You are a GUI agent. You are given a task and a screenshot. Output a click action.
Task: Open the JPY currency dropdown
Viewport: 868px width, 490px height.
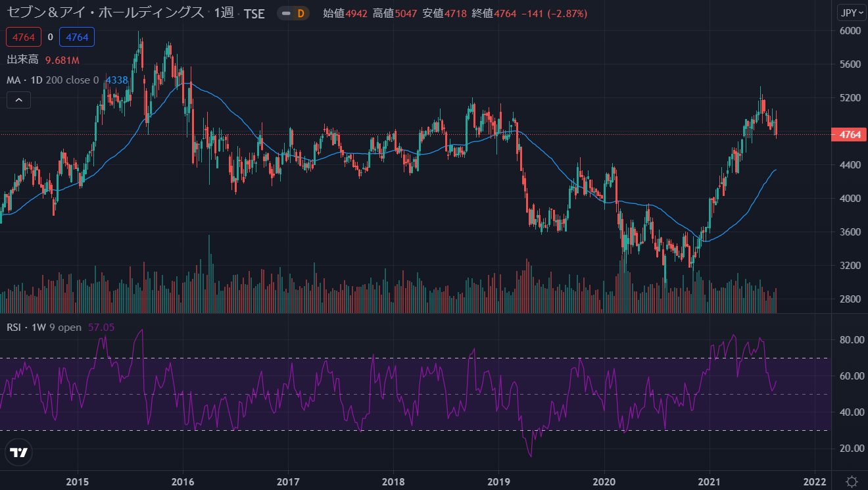pos(851,12)
